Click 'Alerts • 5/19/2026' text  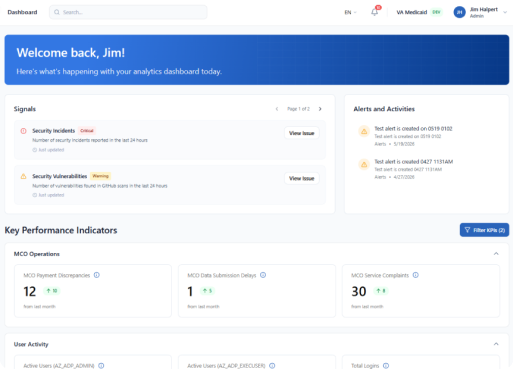point(394,144)
